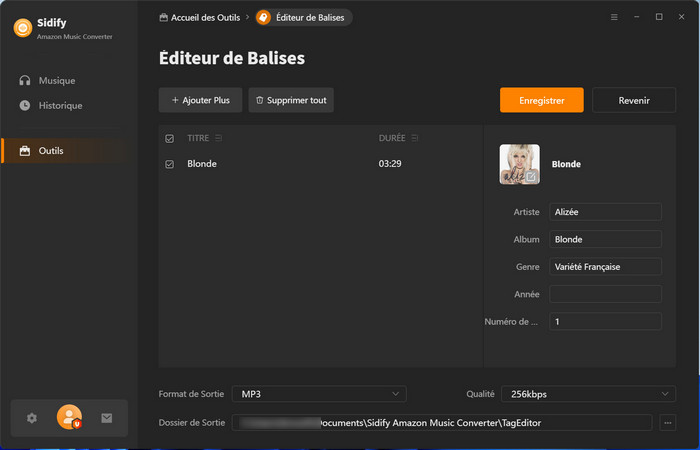This screenshot has width=700, height=450.
Task: Open the hamburger menu in title bar
Action: tap(614, 17)
